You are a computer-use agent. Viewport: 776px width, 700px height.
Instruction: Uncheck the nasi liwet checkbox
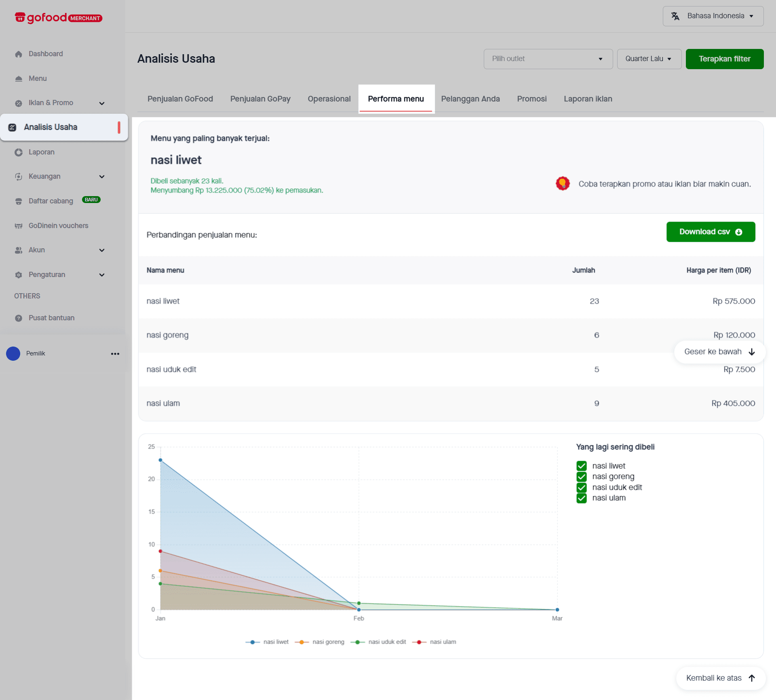pos(582,466)
